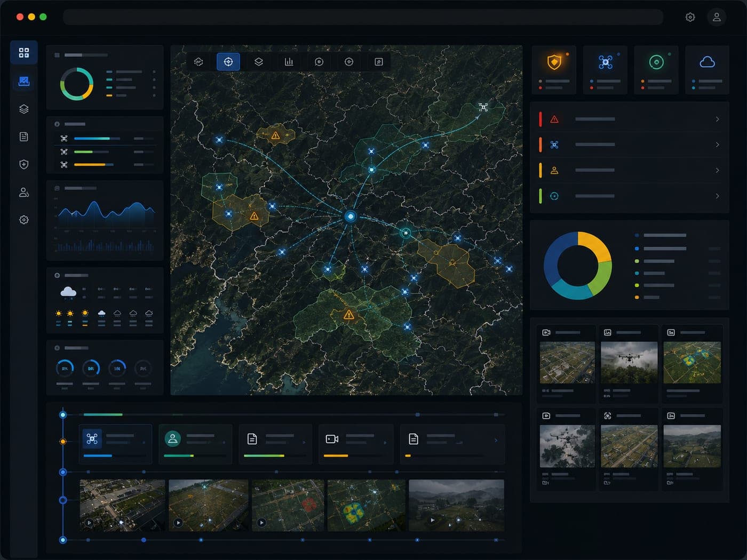The height and width of the screenshot is (560, 747).
Task: Expand the orange drone alert row chevron
Action: [717, 145]
